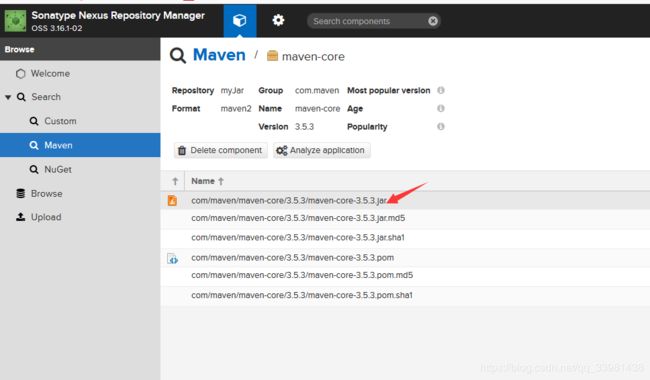Viewport: 650px width, 380px height.
Task: Collapse the Search tree node arrow
Action: pos(8,97)
